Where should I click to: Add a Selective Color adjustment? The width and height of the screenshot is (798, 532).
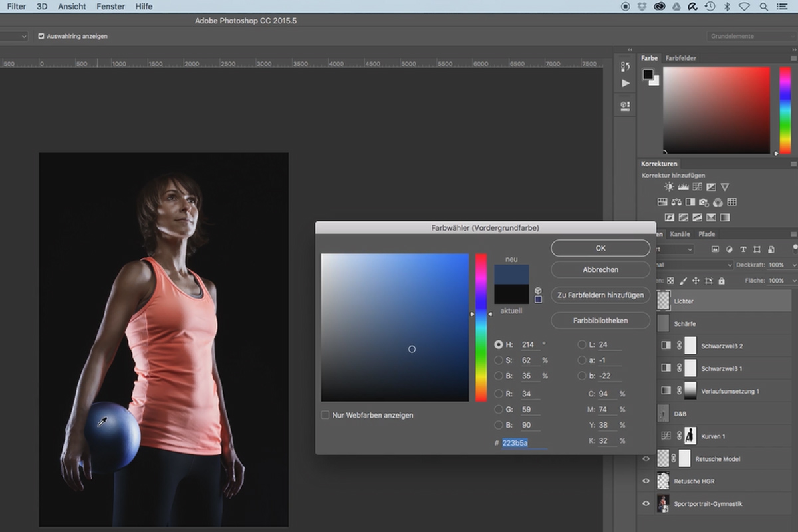(711, 217)
